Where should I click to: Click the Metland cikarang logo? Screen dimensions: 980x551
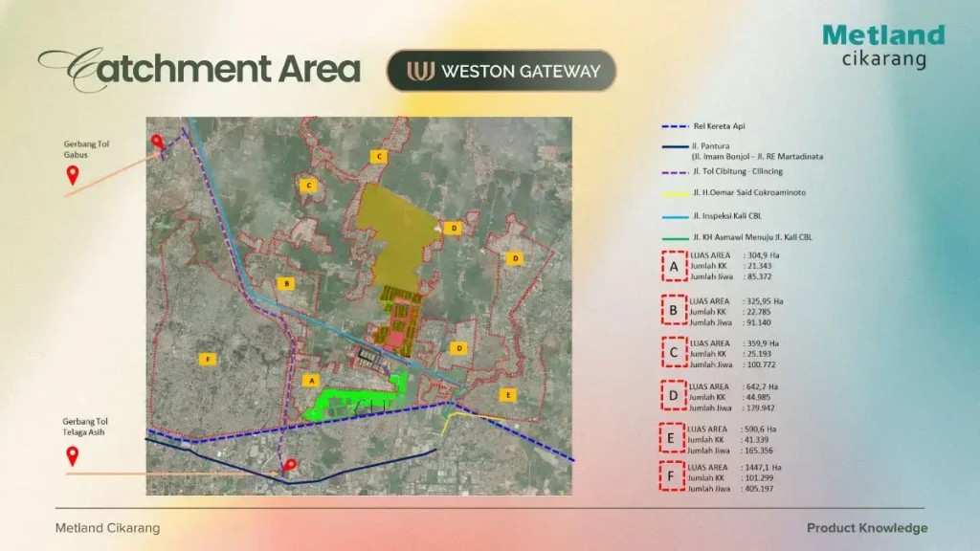[882, 46]
